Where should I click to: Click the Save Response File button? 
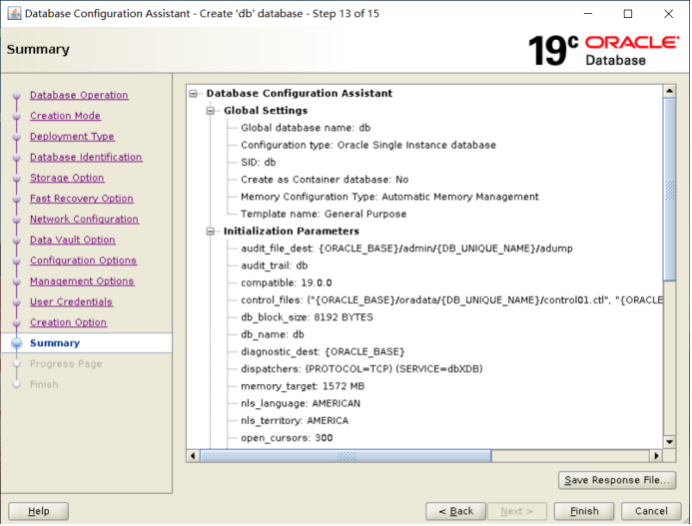coord(617,480)
